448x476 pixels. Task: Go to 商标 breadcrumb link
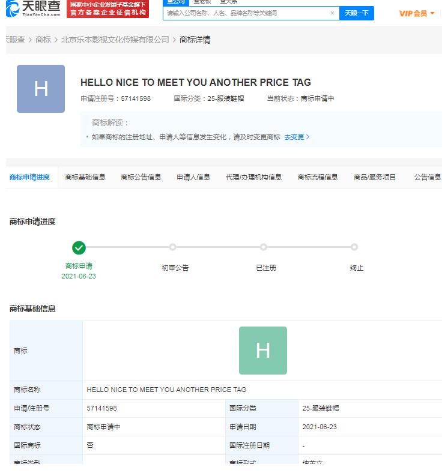43,40
